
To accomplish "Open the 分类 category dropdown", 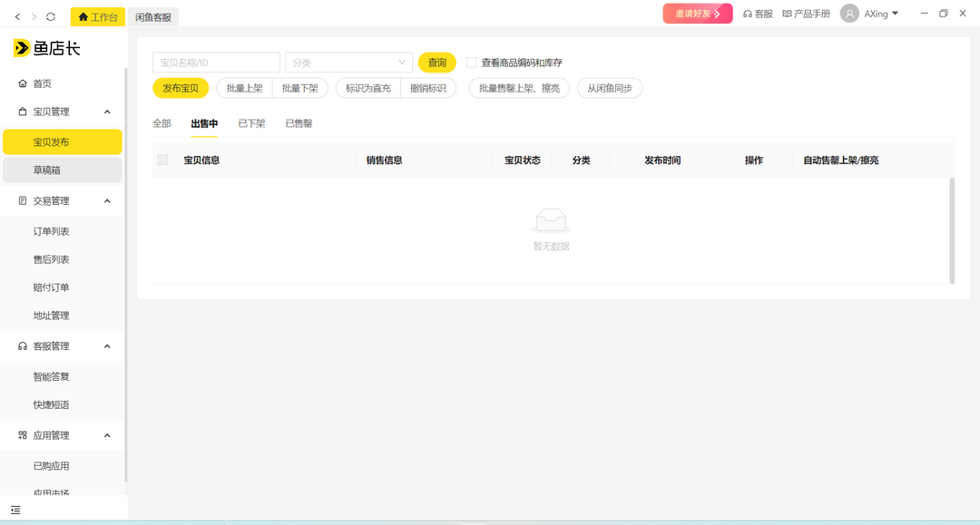I will 348,62.
